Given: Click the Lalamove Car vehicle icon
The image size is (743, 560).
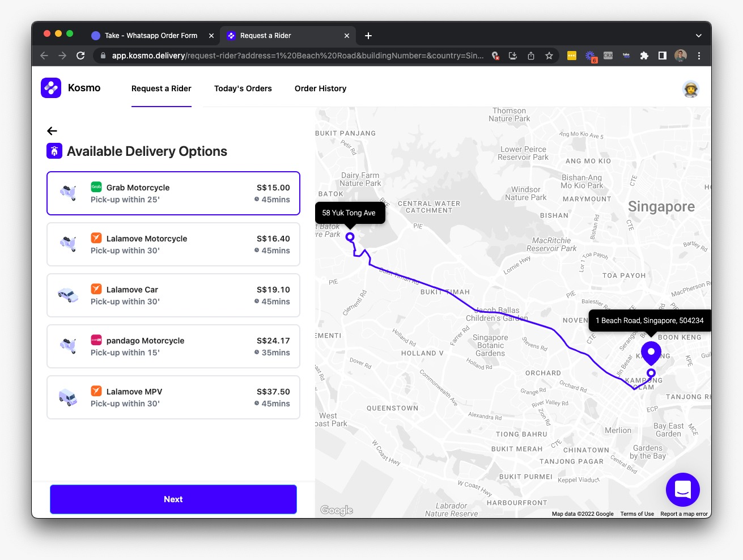Looking at the screenshot, I should point(68,295).
